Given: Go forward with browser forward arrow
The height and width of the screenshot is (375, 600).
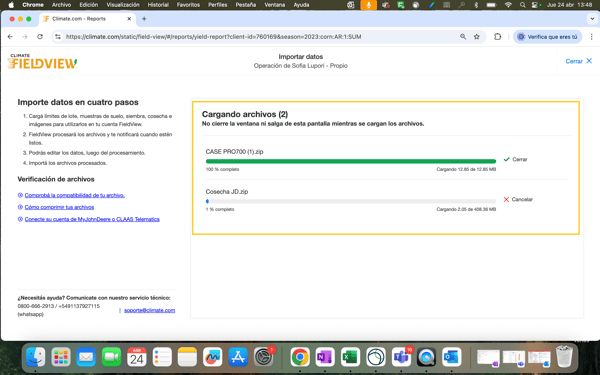Looking at the screenshot, I should [25, 37].
